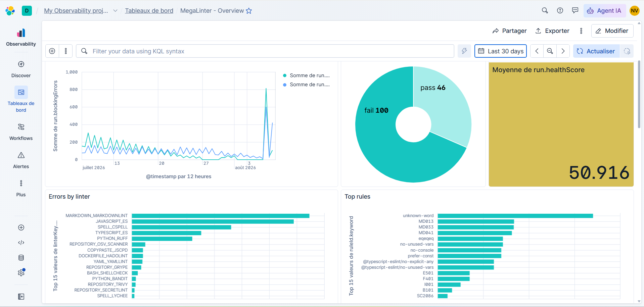The width and height of the screenshot is (644, 307).
Task: Click the PYTHON_RUFF label
Action: 112,239
